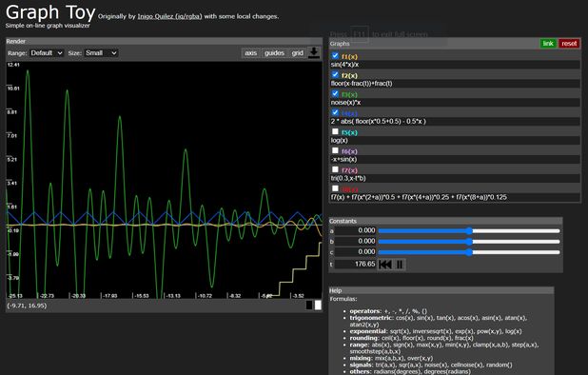
Task: Click the Constants panel header
Action: pyautogui.click(x=445, y=221)
